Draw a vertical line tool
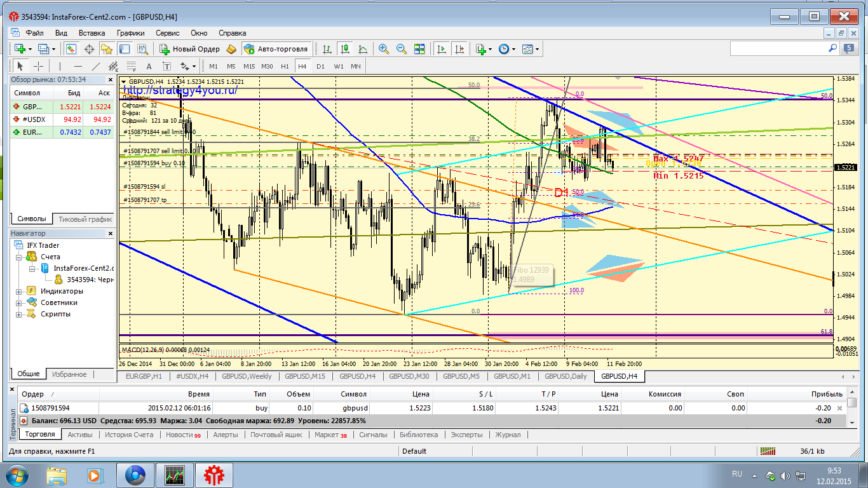This screenshot has width=868, height=488. click(x=60, y=66)
